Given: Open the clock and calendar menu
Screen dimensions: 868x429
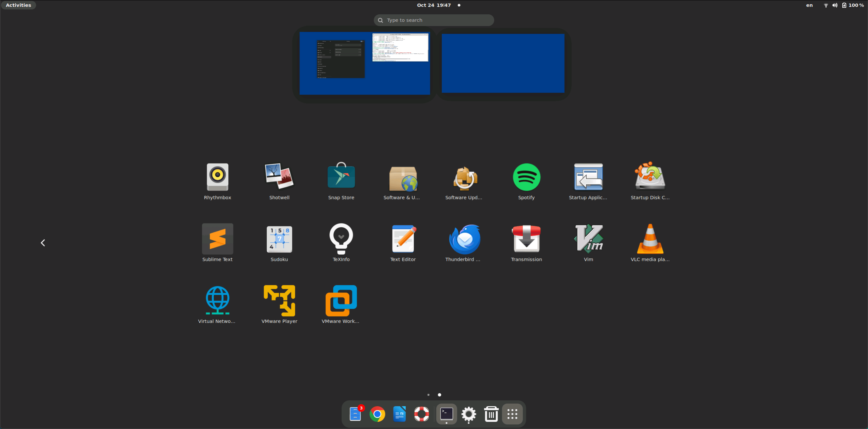Looking at the screenshot, I should [434, 5].
